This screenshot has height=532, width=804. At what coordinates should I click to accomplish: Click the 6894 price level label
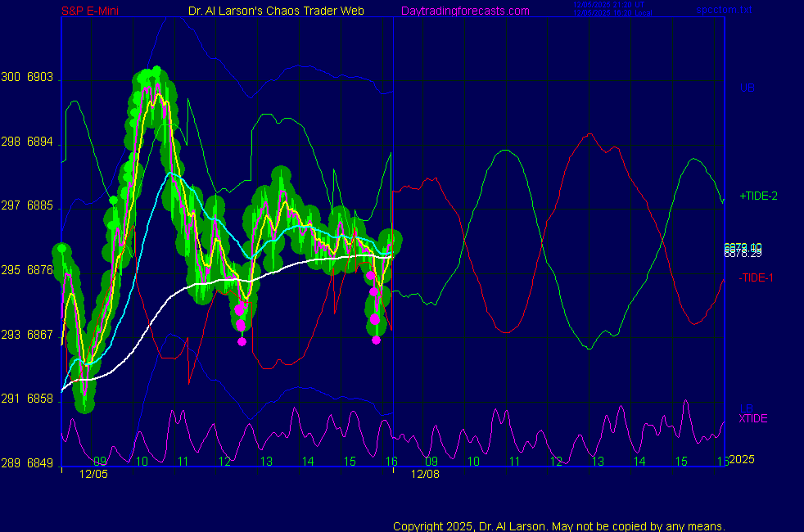coord(41,142)
